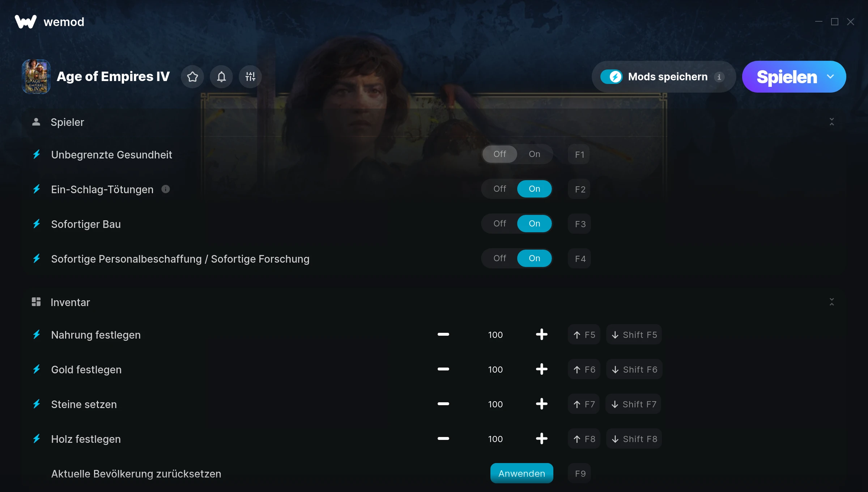Click the Spieler category header
The width and height of the screenshot is (868, 492).
click(67, 122)
